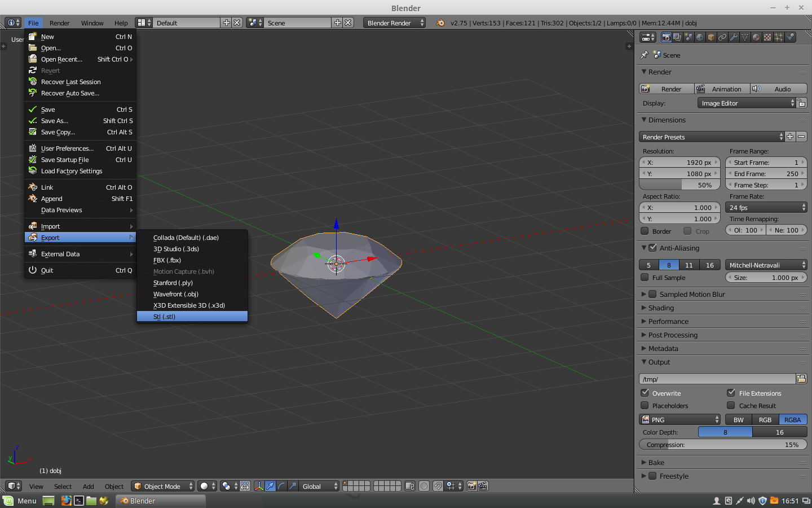Expand the Post Processing panel
Viewport: 812px width, 508px height.
673,335
